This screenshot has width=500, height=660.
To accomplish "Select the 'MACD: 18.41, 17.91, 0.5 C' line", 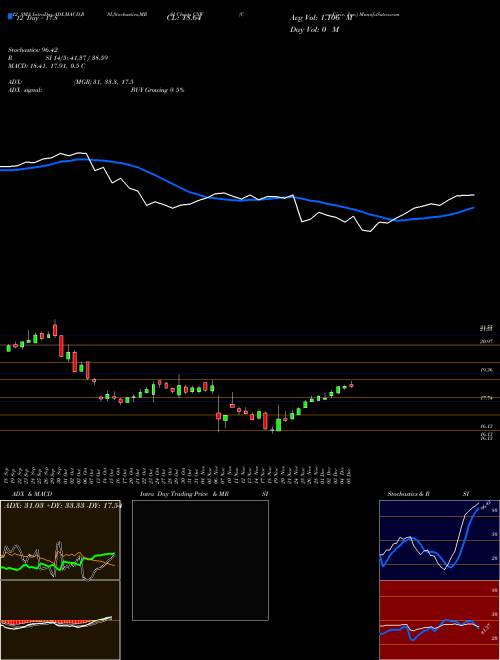I will [47, 66].
